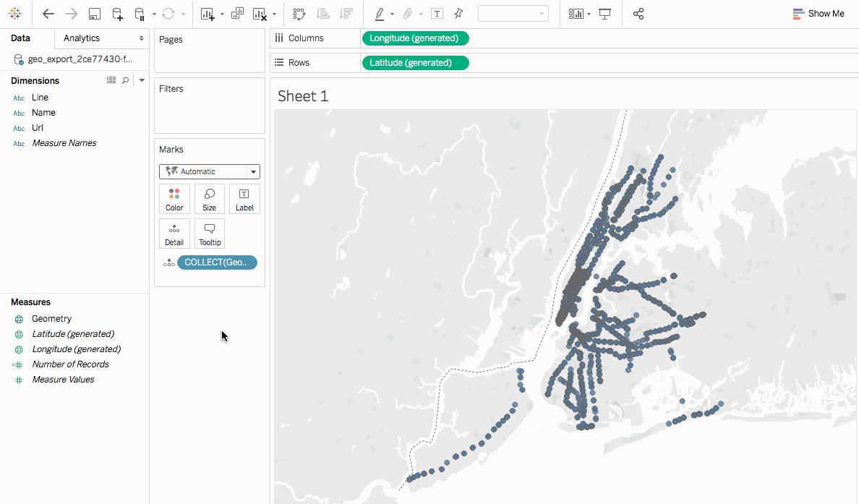Image resolution: width=859 pixels, height=504 pixels.
Task: Sort ascending from the toolbar
Action: 323,14
